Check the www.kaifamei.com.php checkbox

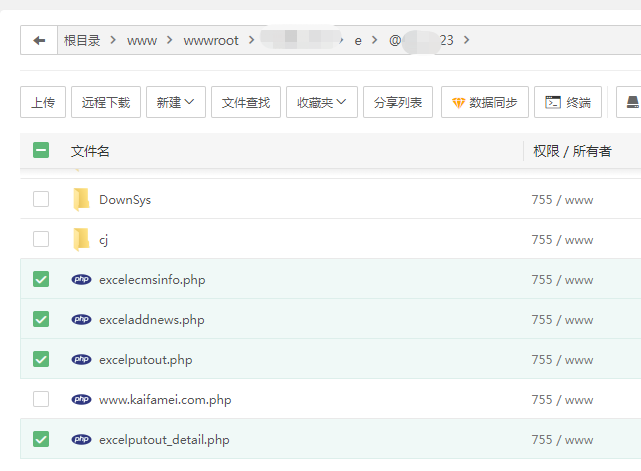(x=41, y=399)
